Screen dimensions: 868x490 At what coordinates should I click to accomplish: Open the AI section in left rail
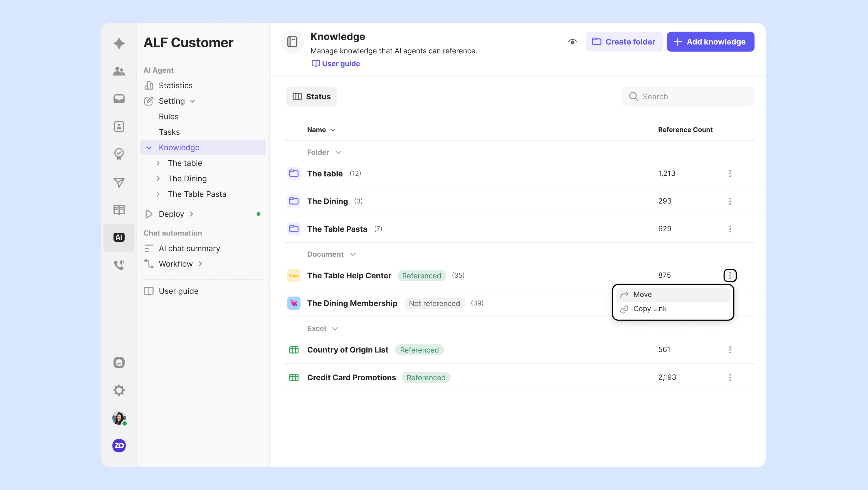click(x=119, y=237)
